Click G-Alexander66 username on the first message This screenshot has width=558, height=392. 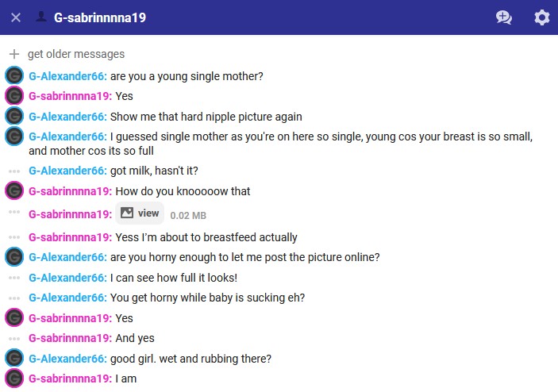[67, 76]
